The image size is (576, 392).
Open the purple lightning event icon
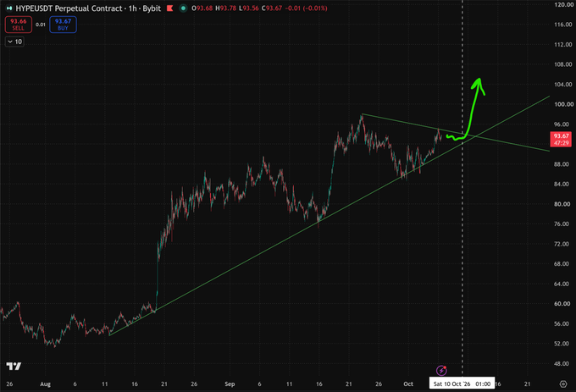coord(441,370)
